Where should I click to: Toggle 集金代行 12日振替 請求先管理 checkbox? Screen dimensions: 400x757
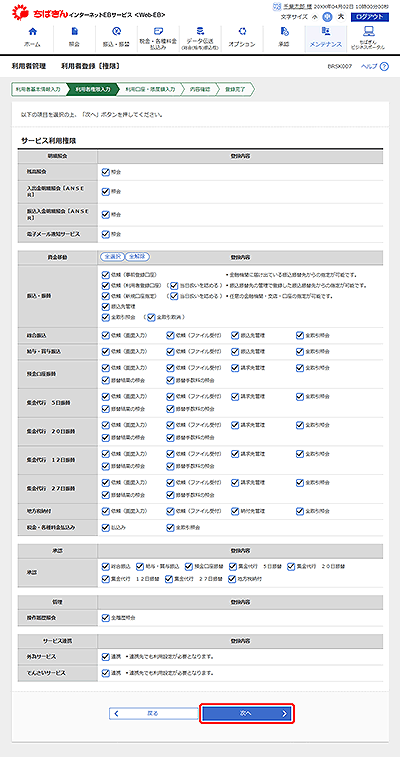235,454
